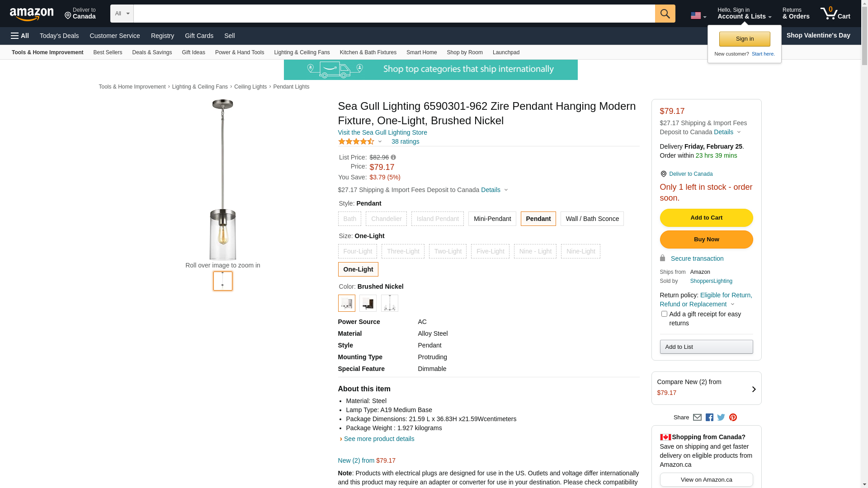Expand the country flag language selector
The width and height of the screenshot is (868, 488).
click(x=698, y=16)
